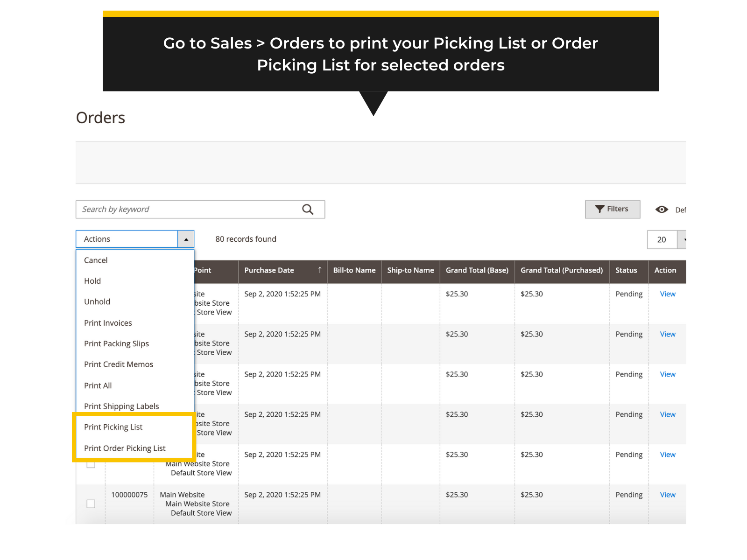
Task: Click inside the Search by keyword field
Action: [x=187, y=209]
